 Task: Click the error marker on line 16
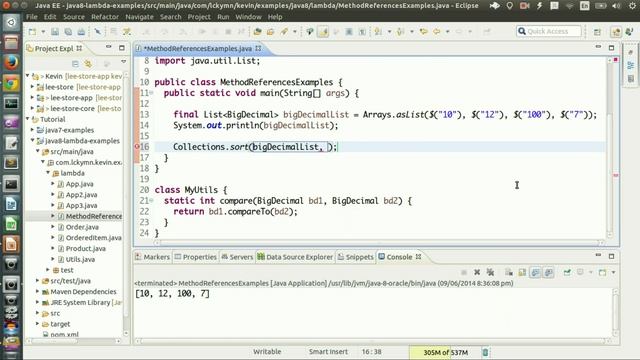[137, 147]
